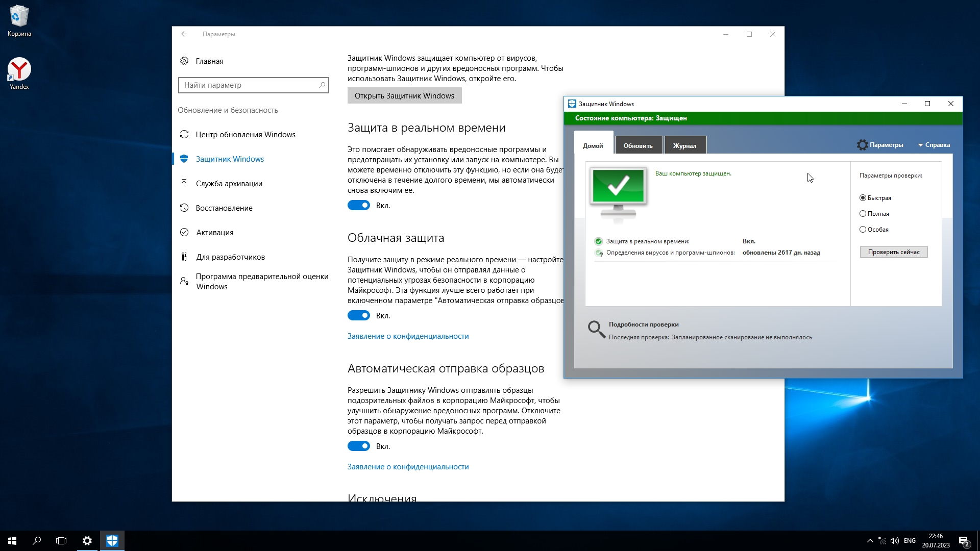Click the gear icon next to Параметры in Defender
The width and height of the screenshot is (980, 551).
point(862,145)
